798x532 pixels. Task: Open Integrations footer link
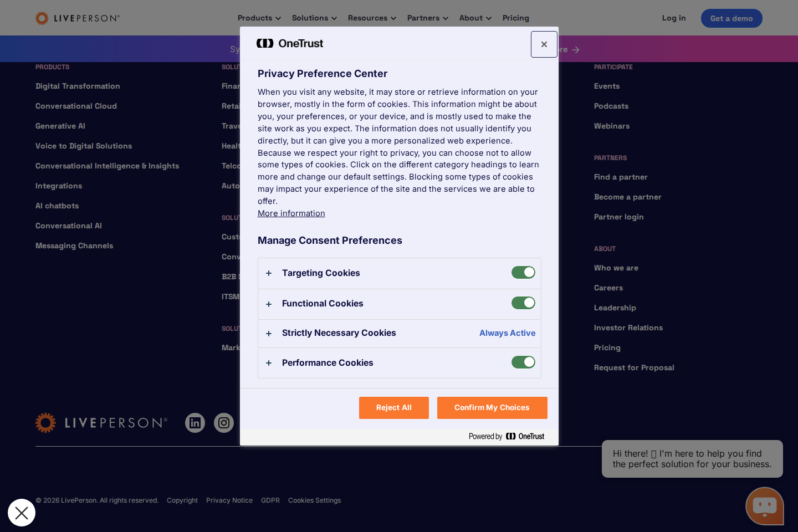click(x=59, y=186)
